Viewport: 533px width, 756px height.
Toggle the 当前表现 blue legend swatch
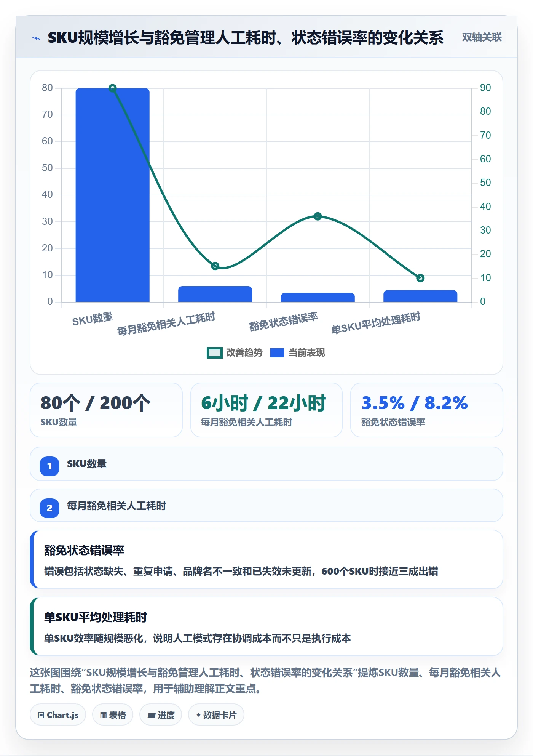click(277, 353)
